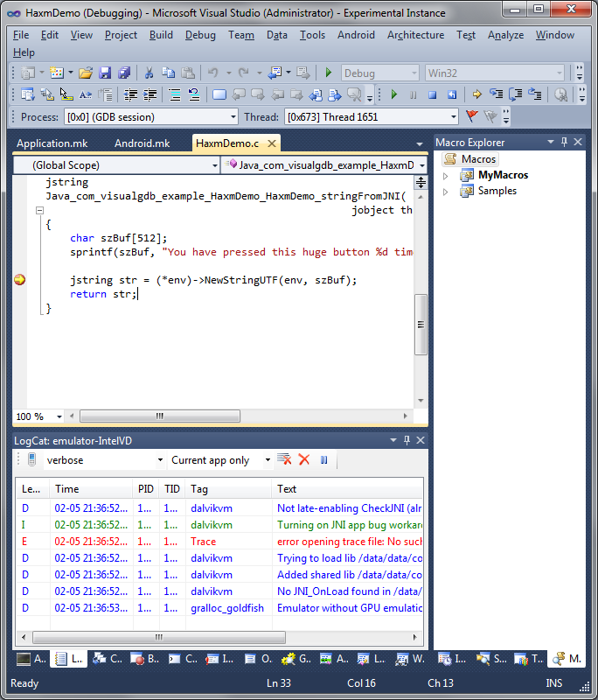Click the Tag column header
598x700 pixels.
(x=228, y=489)
